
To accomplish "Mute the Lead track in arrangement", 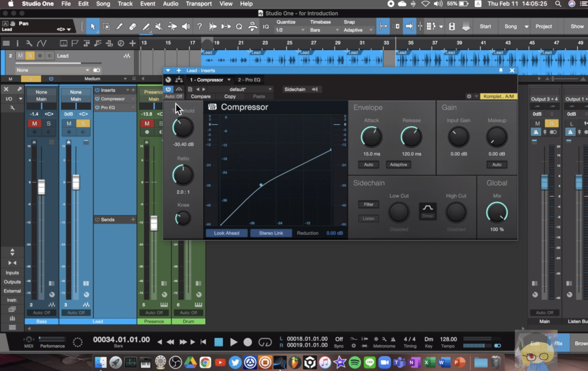I will click(x=21, y=56).
